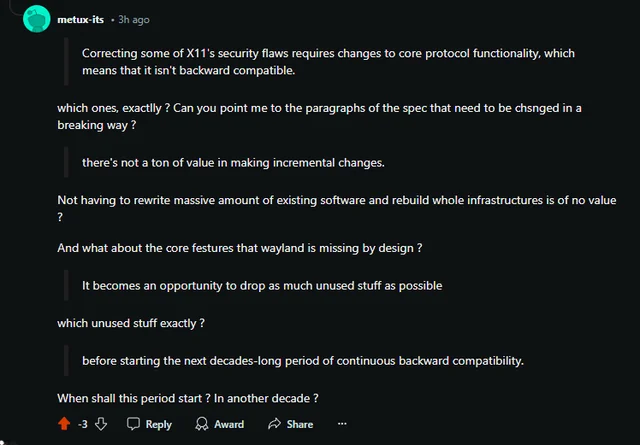
Task: Click the 3h ago timestamp
Action: click(x=134, y=19)
